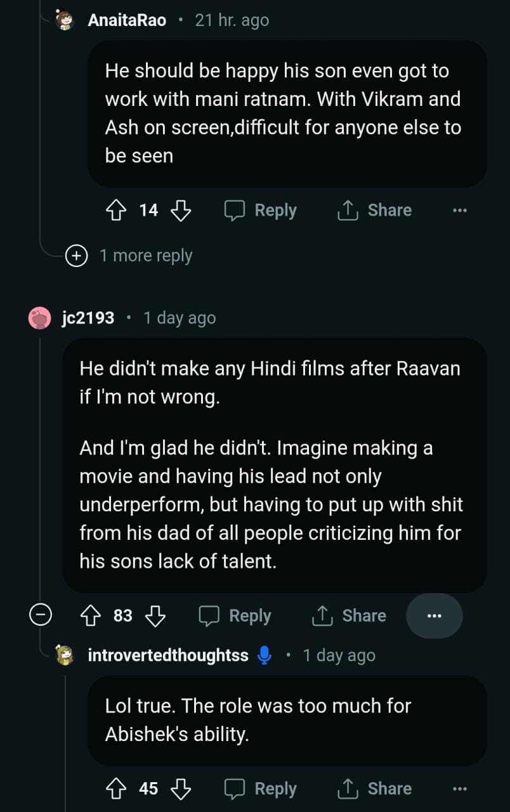Downvote introvertedthoughtss's reply
Image resolution: width=510 pixels, height=812 pixels.
[x=181, y=789]
